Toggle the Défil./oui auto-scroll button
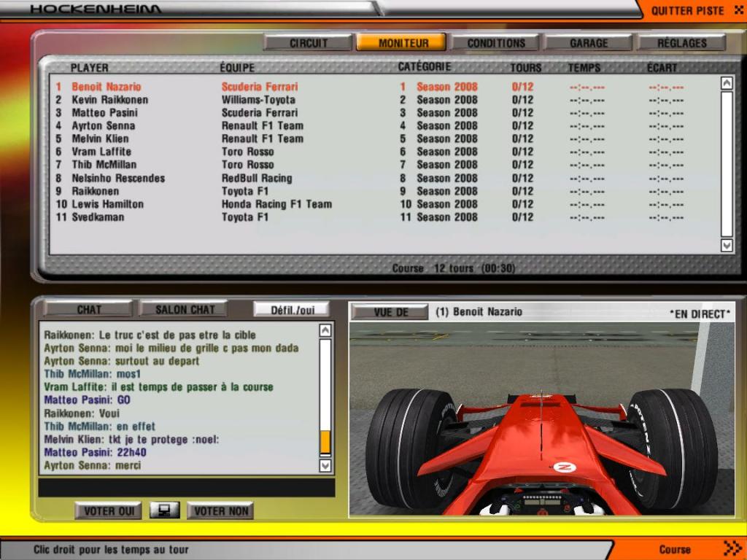This screenshot has height=560, width=747. [292, 310]
